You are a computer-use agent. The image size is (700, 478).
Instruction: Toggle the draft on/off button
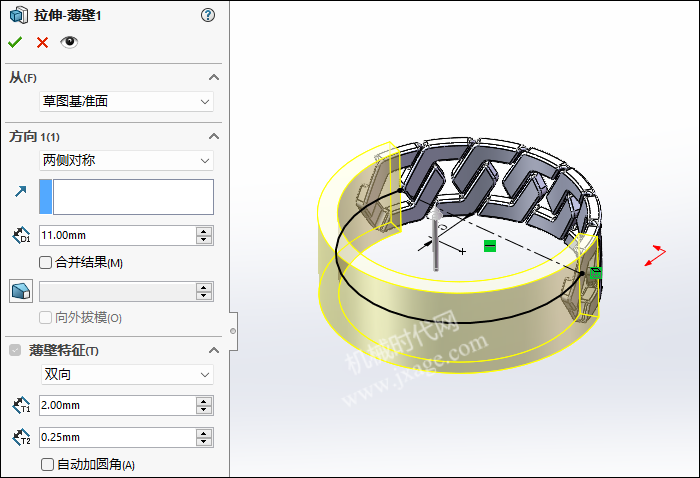[x=21, y=291]
